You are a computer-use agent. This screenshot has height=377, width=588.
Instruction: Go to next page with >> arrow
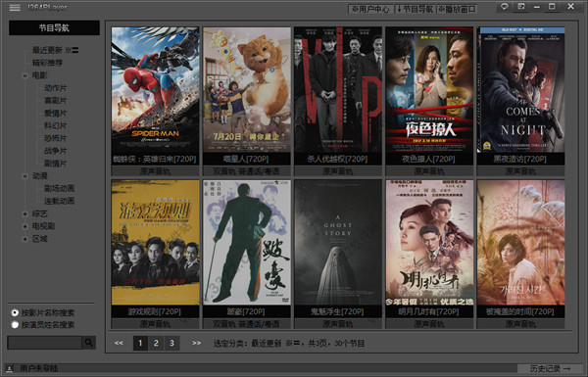pyautogui.click(x=197, y=343)
